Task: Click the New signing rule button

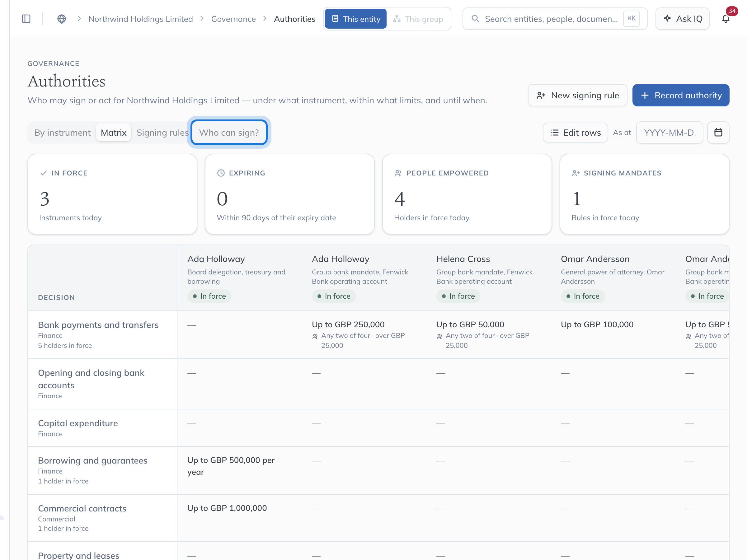Action: point(577,96)
